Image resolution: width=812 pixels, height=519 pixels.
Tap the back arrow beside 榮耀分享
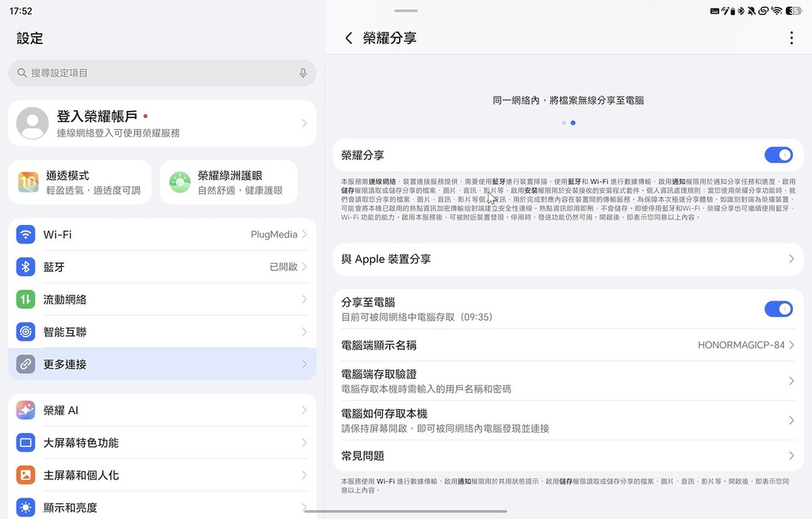click(x=349, y=38)
